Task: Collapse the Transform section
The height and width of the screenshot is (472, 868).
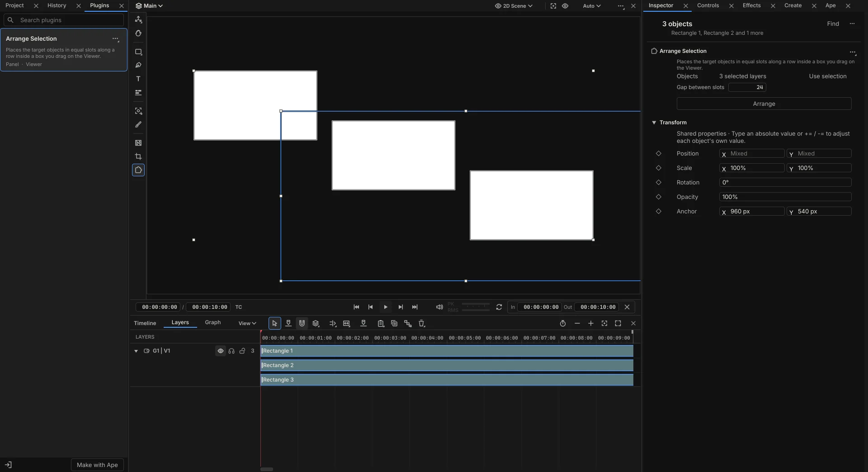Action: (654, 123)
